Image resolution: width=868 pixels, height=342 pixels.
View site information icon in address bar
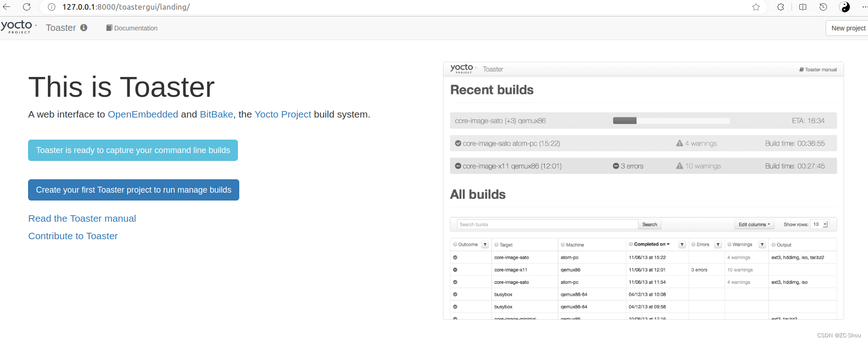pos(52,7)
